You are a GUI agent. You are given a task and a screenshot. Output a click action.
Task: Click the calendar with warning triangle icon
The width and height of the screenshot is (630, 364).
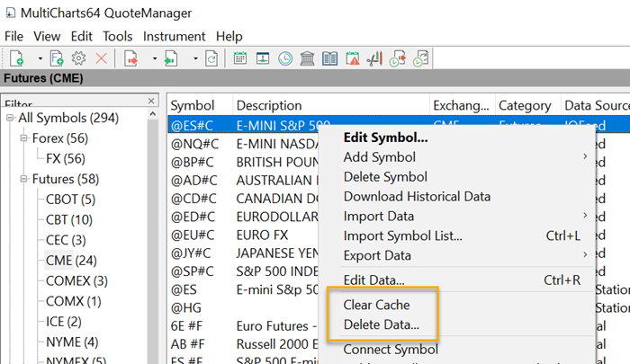353,58
